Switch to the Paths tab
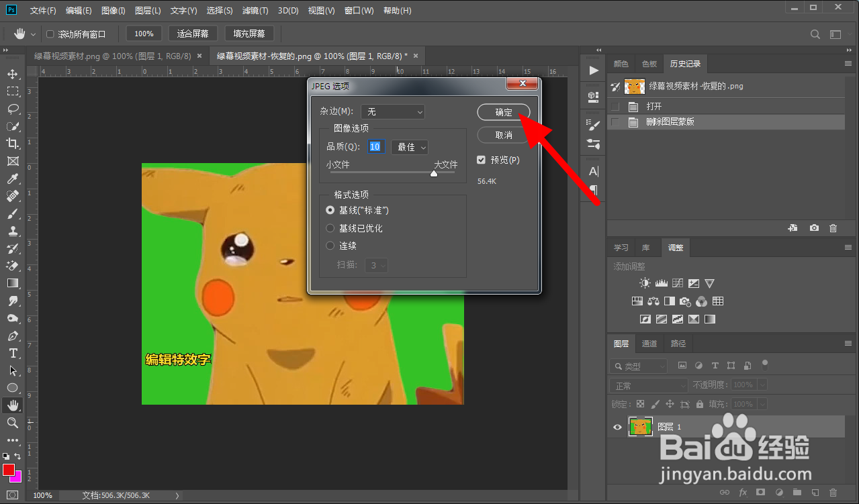Screen dimensions: 859x504 [x=678, y=344]
